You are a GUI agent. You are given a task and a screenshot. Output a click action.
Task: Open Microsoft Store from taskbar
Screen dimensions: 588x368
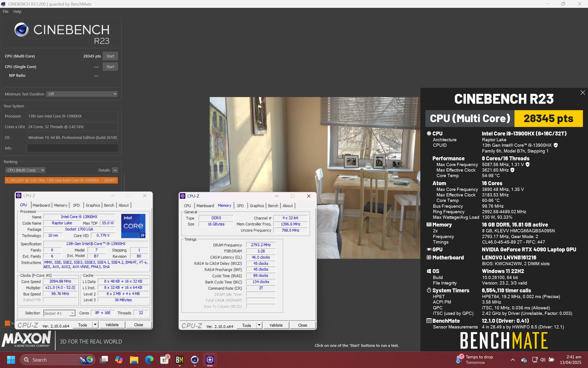[x=164, y=359]
